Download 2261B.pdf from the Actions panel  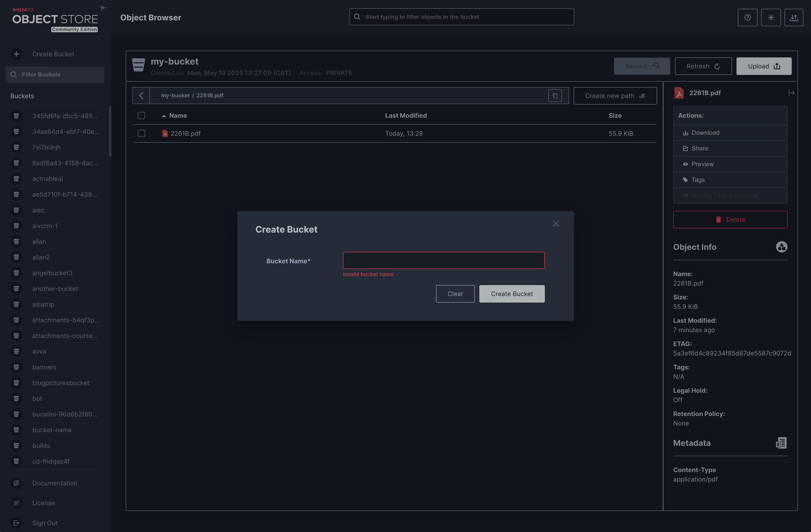click(x=705, y=133)
